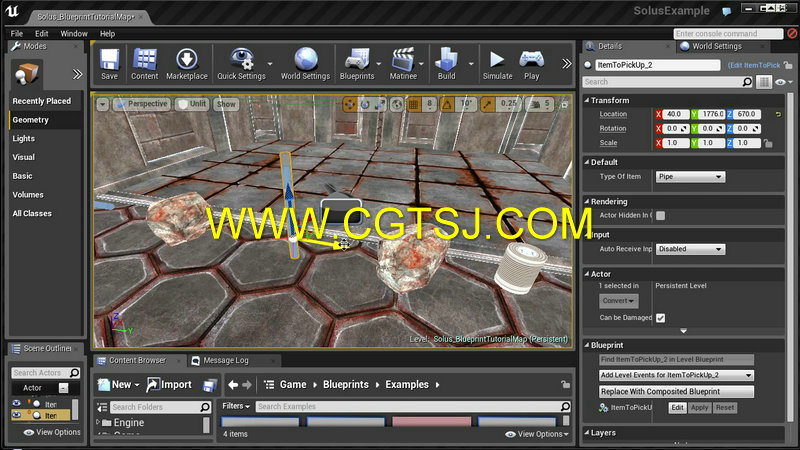Maximize viewport with corner toggle icon

(x=564, y=104)
